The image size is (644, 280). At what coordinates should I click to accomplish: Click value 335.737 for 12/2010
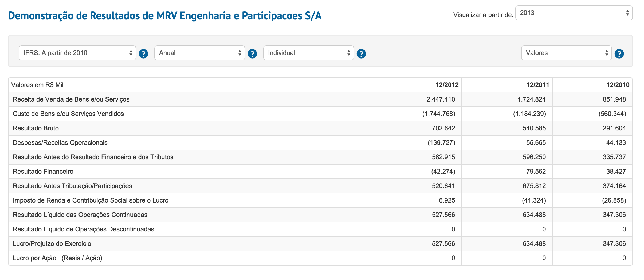tap(614, 157)
